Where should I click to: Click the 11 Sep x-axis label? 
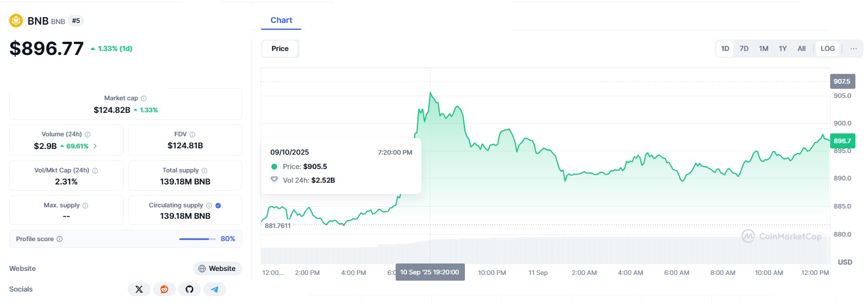[538, 273]
